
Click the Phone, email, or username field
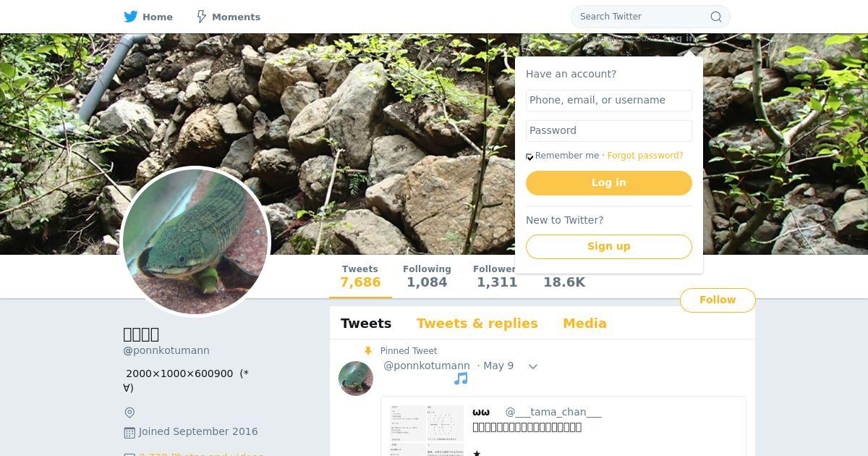[609, 101]
